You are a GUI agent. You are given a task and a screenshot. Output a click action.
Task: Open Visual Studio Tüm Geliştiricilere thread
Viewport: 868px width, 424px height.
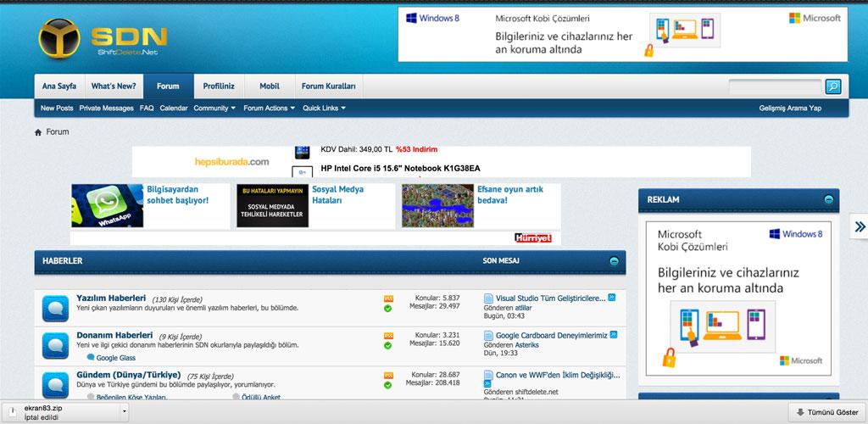[551, 298]
